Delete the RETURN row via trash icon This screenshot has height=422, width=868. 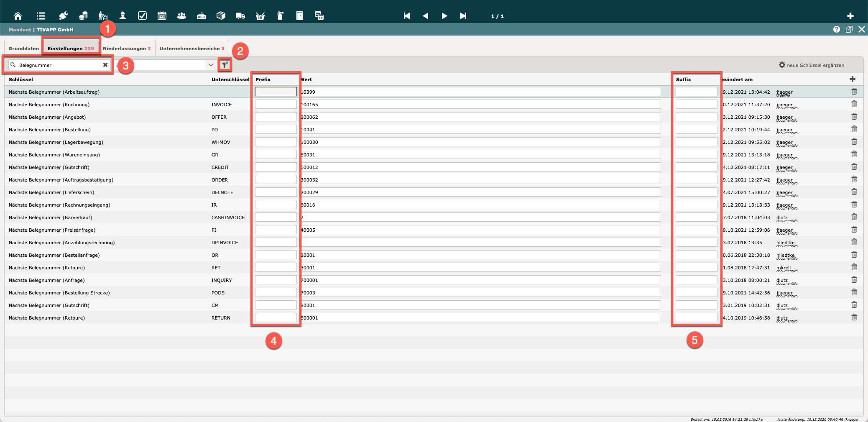pos(854,317)
